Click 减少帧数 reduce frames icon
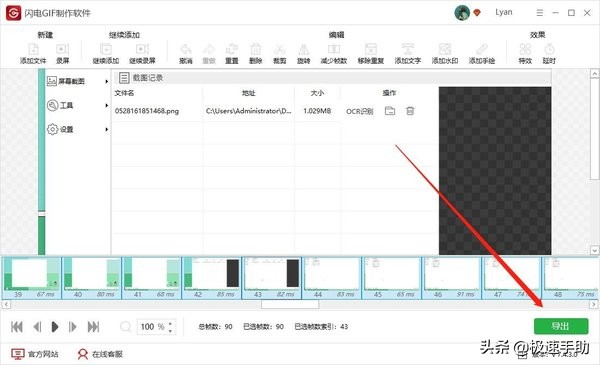This screenshot has height=365, width=600. click(334, 49)
